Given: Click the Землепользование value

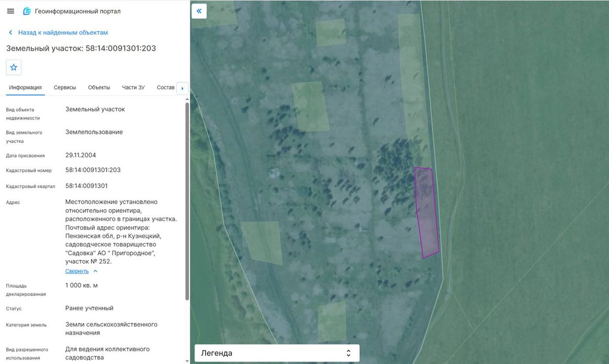Looking at the screenshot, I should click(x=94, y=132).
